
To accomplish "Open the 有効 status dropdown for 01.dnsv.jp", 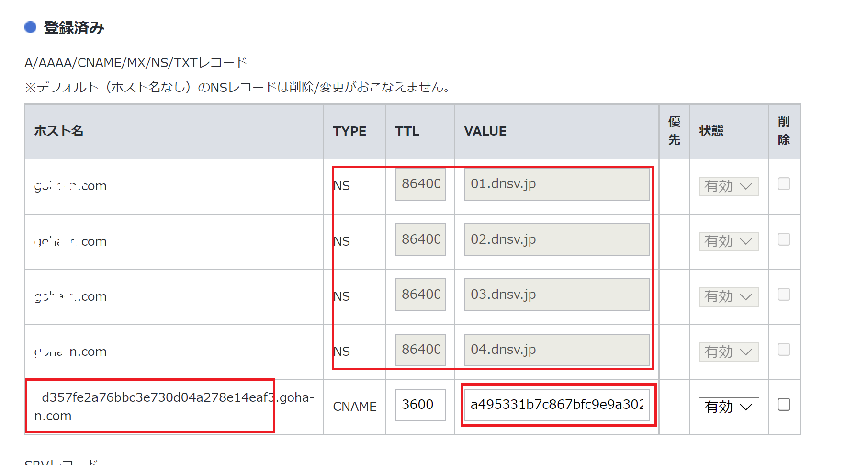I will click(729, 186).
